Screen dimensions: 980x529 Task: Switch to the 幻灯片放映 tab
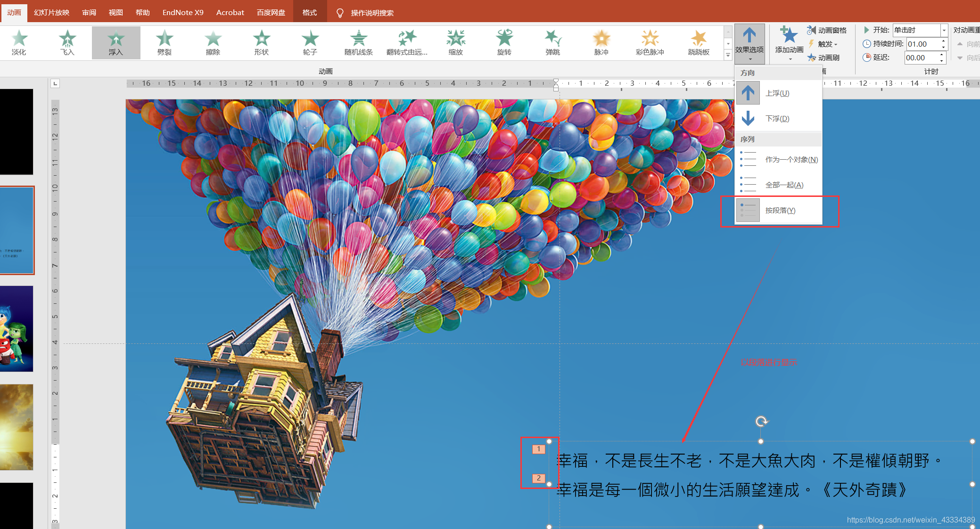click(x=51, y=13)
